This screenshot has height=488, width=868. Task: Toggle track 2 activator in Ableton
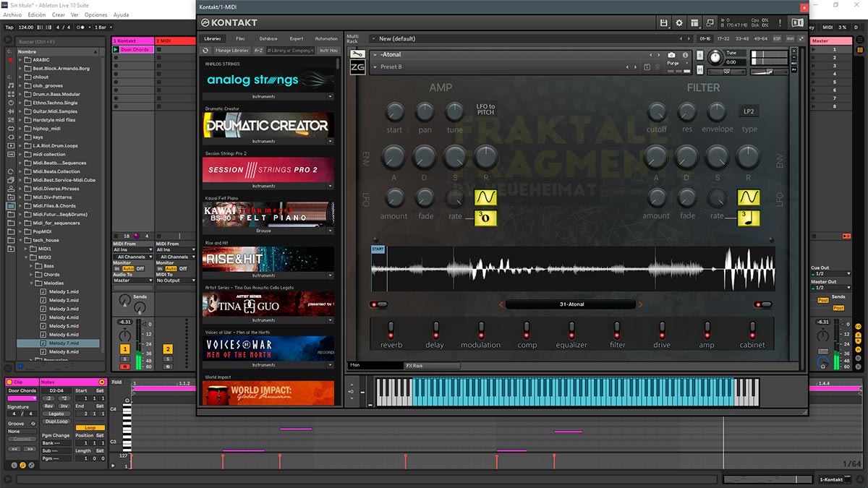(168, 349)
